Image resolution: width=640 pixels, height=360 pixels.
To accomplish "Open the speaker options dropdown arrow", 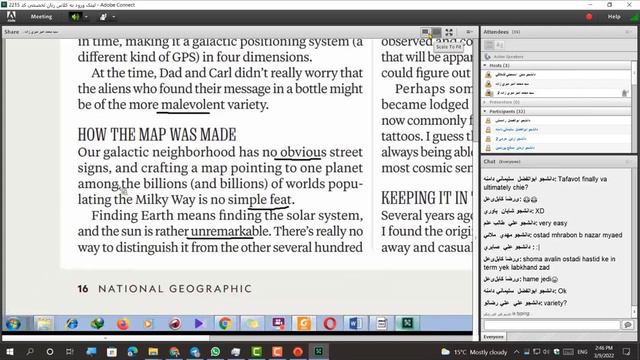I will 86,17.
